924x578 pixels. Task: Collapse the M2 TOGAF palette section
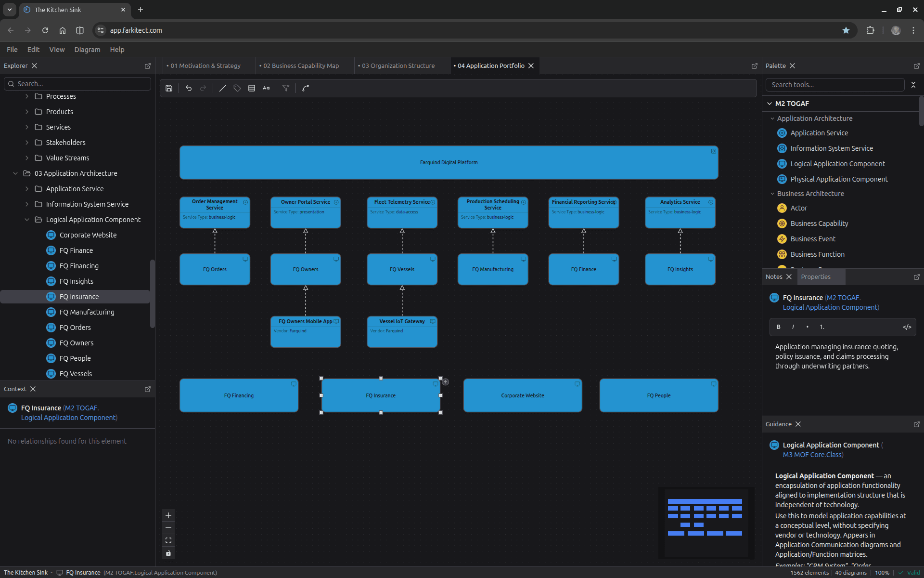(770, 104)
